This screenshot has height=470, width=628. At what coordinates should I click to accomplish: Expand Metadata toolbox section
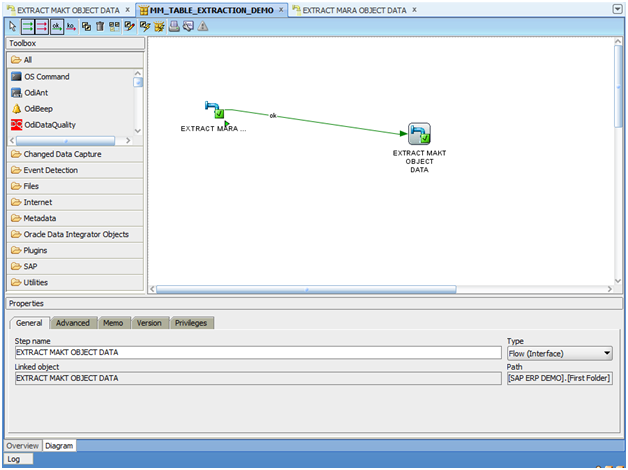tap(75, 218)
